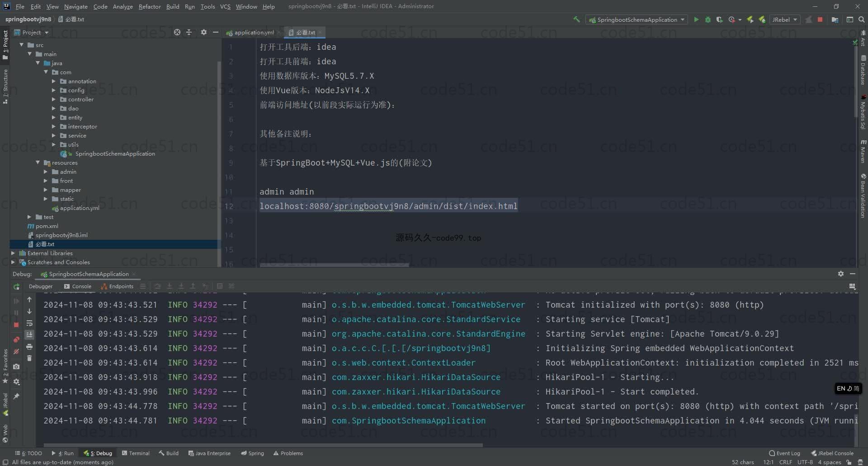This screenshot has height=466, width=868.
Task: Switch to Endpoints tab
Action: 117,286
